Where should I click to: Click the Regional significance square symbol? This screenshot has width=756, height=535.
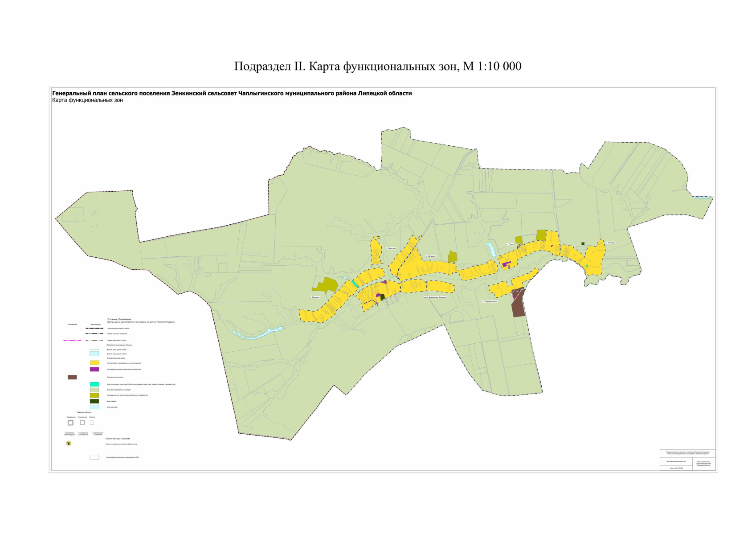tap(82, 422)
